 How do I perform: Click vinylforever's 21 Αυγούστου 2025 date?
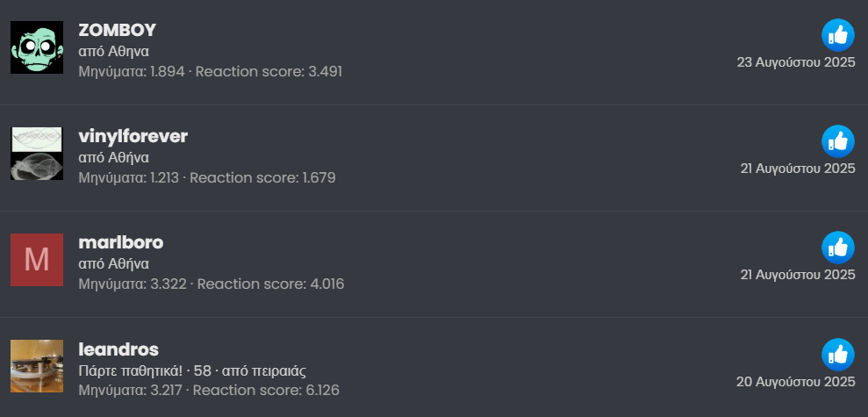pyautogui.click(x=797, y=169)
